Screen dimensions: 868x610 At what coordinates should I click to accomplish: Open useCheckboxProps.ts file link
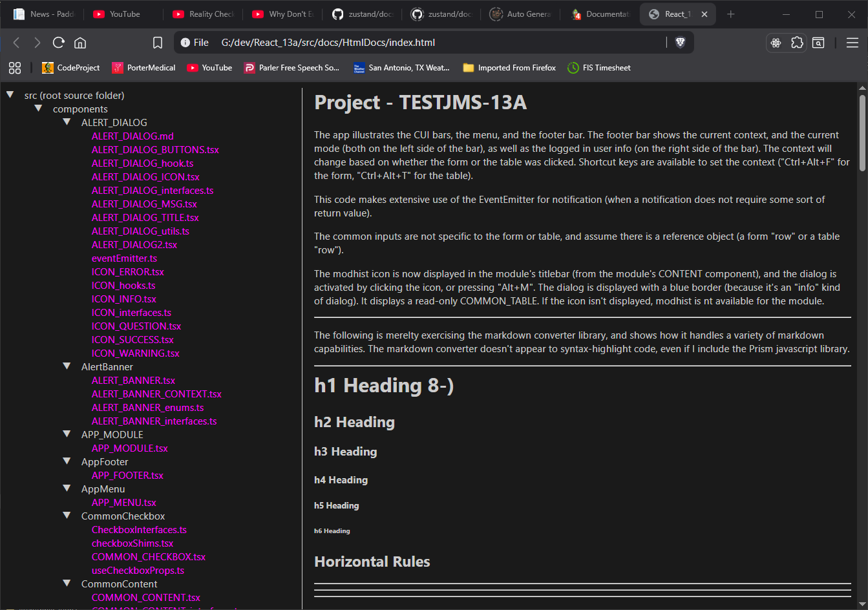[x=138, y=571]
